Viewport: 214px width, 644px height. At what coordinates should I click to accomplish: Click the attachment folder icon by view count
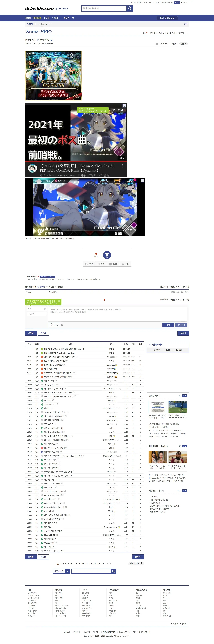coord(157,44)
